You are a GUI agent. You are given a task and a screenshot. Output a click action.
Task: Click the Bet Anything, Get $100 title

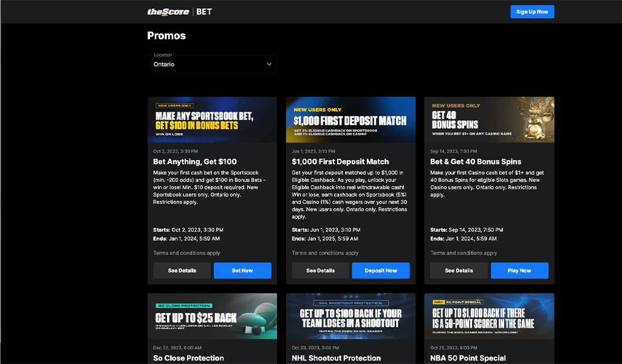[195, 161]
